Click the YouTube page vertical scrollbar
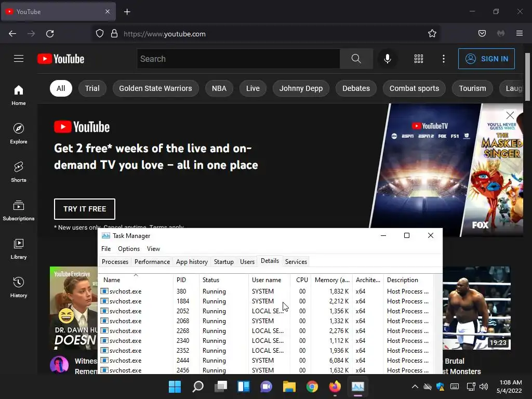Screen dimensions: 532x399 [x=527, y=77]
